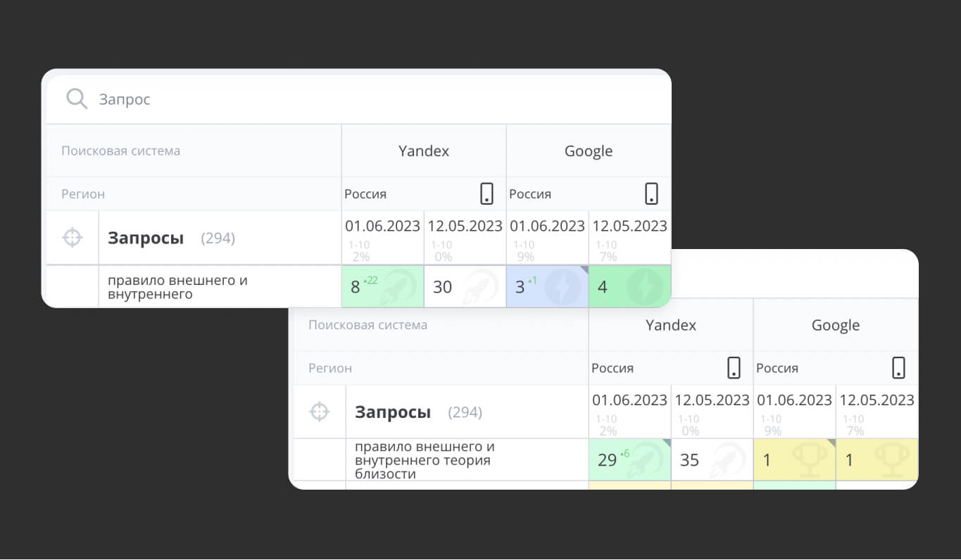The height and width of the screenshot is (560, 961).
Task: Click the (294) query count in the upper card
Action: click(x=218, y=238)
